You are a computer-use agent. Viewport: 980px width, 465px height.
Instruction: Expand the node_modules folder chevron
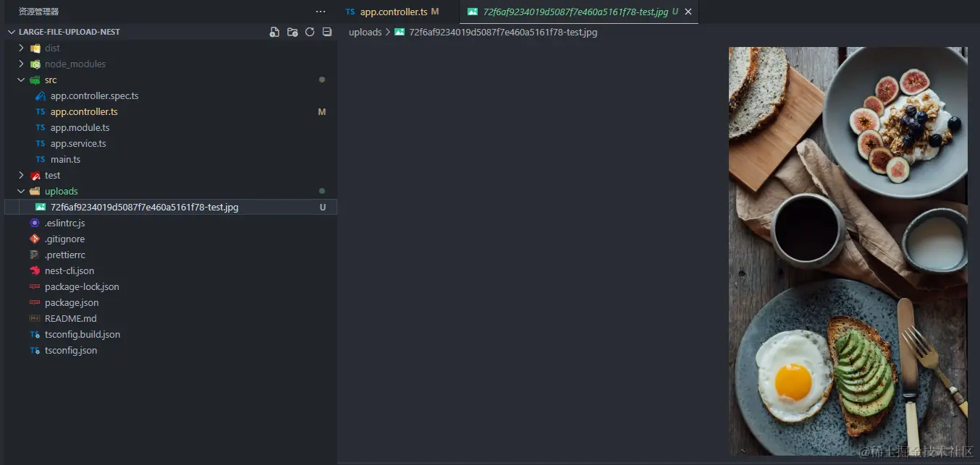21,64
